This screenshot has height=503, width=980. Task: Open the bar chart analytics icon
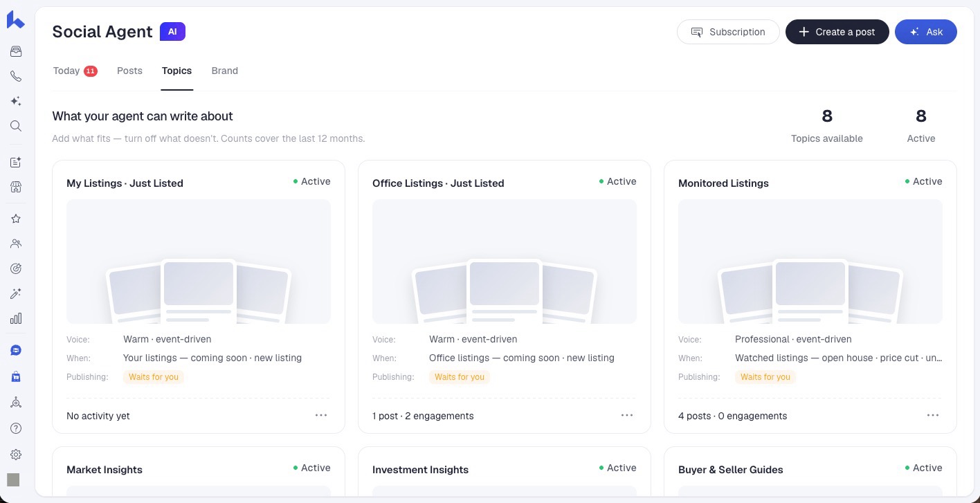pos(15,318)
